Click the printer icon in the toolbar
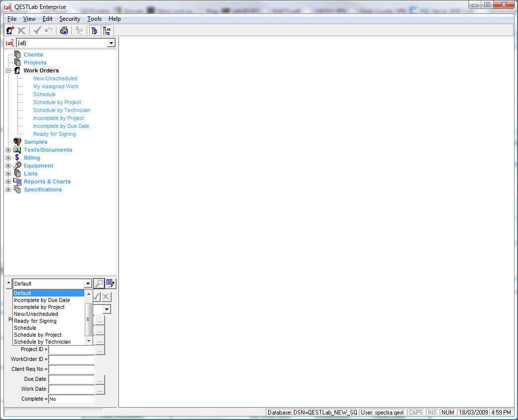The height and width of the screenshot is (420, 518). pos(64,31)
